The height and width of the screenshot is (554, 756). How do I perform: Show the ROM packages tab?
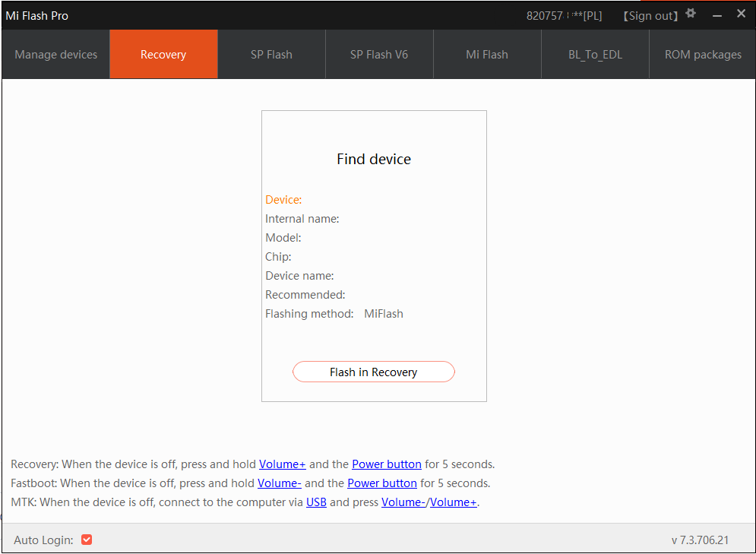(703, 55)
